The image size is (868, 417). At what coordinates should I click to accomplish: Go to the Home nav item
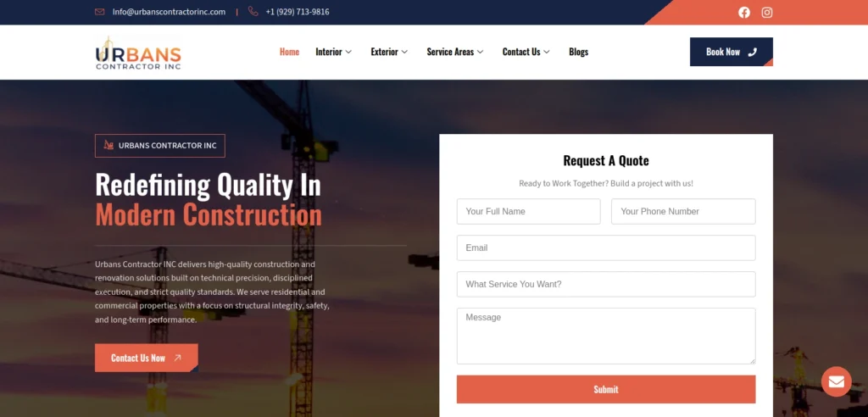pos(289,52)
